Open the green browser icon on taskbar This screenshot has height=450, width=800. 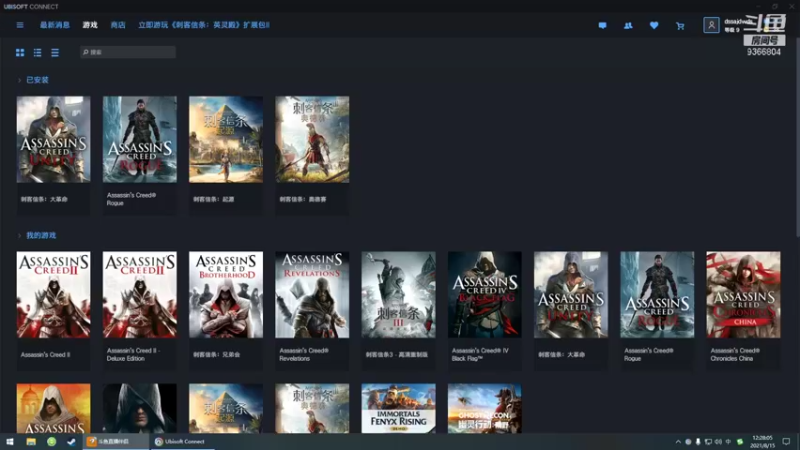pos(52,442)
